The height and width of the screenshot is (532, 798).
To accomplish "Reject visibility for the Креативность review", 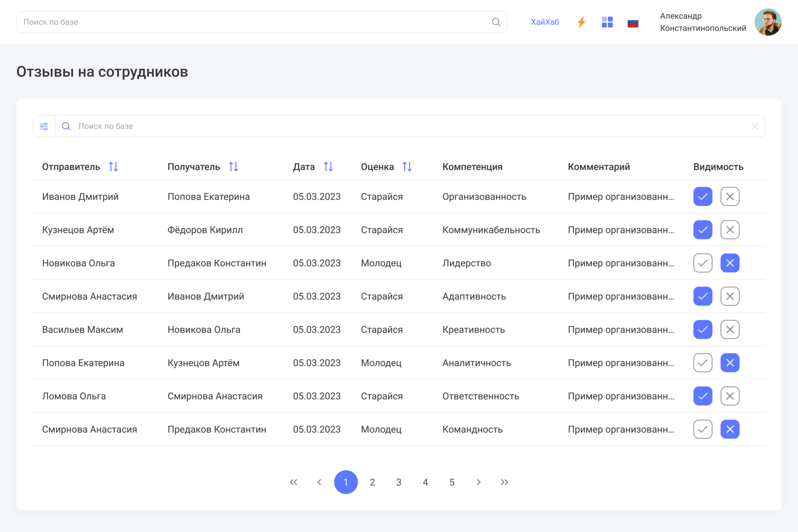I will coord(730,330).
